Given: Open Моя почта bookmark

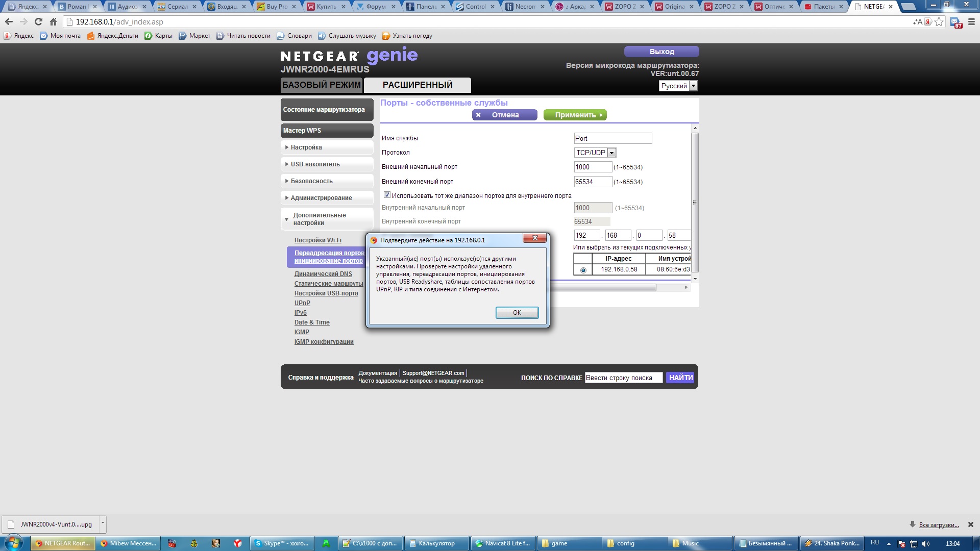Looking at the screenshot, I should pos(60,36).
